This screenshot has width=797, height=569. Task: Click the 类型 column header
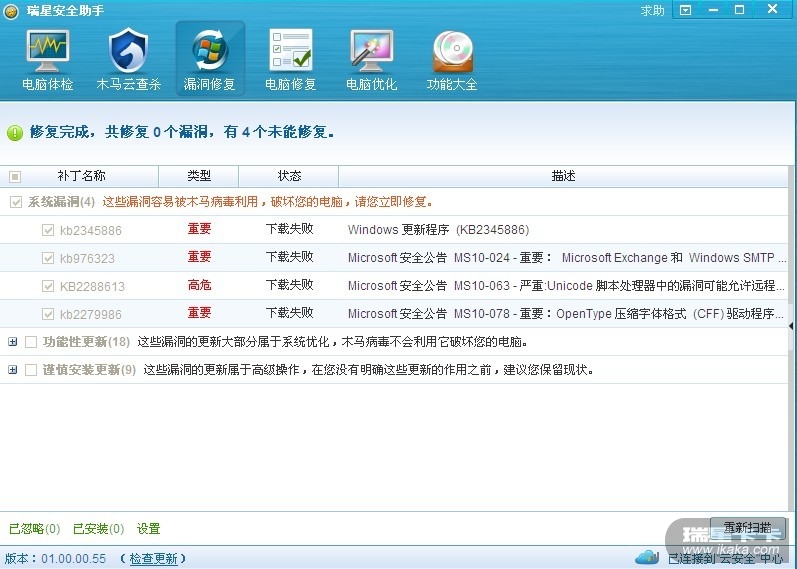coord(199,176)
